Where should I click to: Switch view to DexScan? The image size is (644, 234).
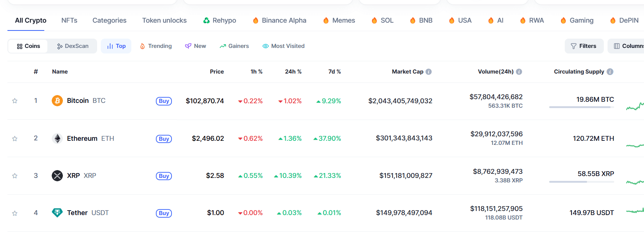pos(73,46)
